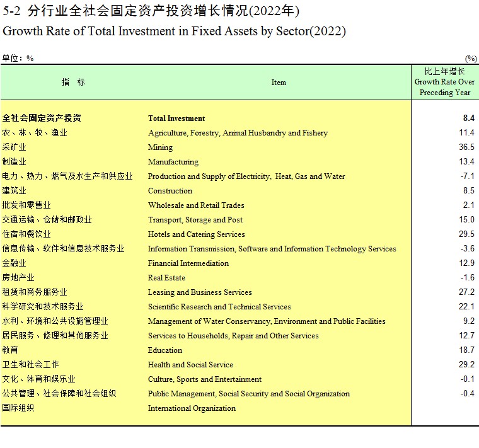Click the Chinese label '采矿业'
Image resolution: width=479 pixels, height=448 pixels.
14,147
